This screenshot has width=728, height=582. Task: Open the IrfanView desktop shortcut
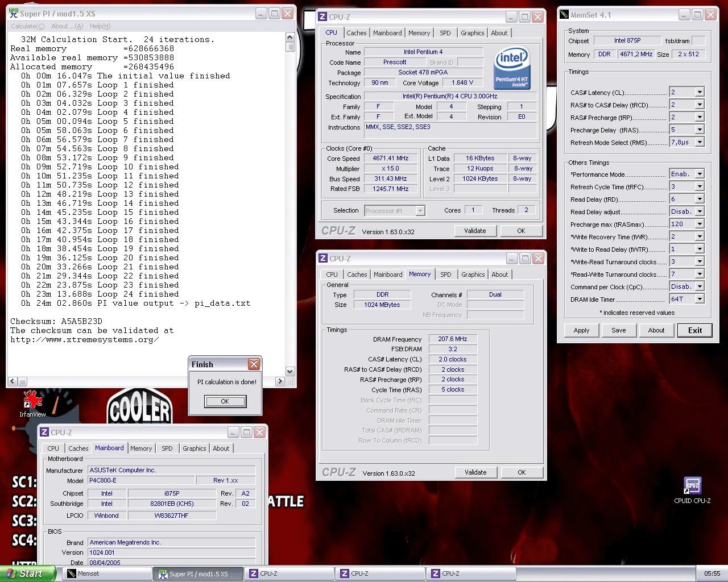click(x=32, y=404)
